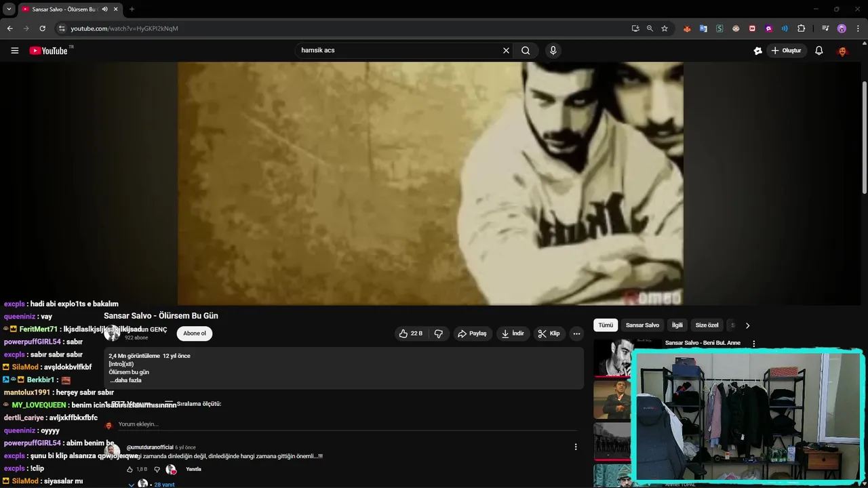Like the @umutduranofficial comment
The image size is (868, 488).
130,469
